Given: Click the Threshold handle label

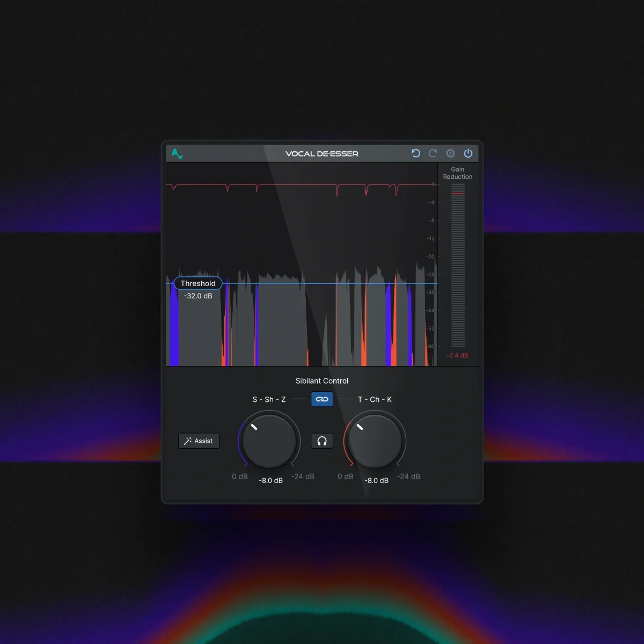Looking at the screenshot, I should click(198, 283).
